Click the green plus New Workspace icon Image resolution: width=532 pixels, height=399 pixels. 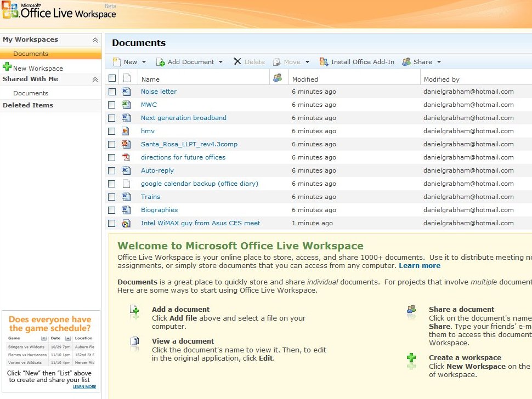(x=5, y=68)
